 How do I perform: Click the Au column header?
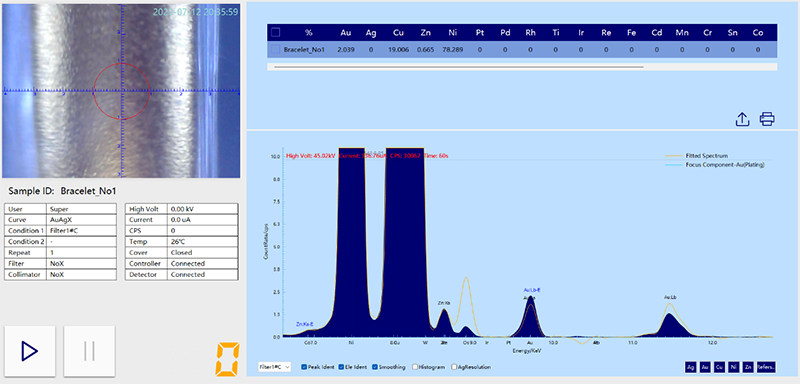pyautogui.click(x=346, y=33)
